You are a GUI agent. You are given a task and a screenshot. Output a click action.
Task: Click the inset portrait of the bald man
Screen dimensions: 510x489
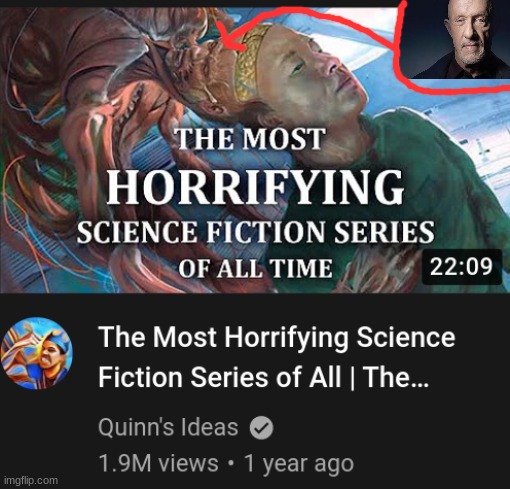pyautogui.click(x=455, y=39)
